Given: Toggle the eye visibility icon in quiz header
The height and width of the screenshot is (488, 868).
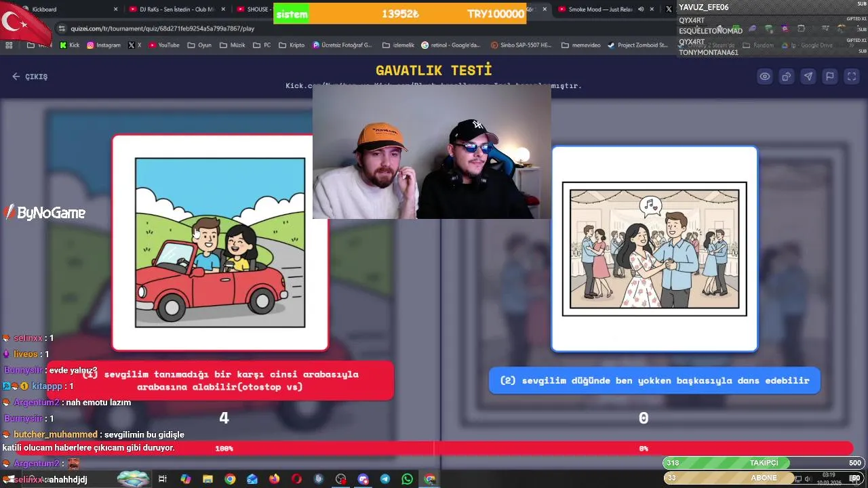Looking at the screenshot, I should pyautogui.click(x=765, y=77).
